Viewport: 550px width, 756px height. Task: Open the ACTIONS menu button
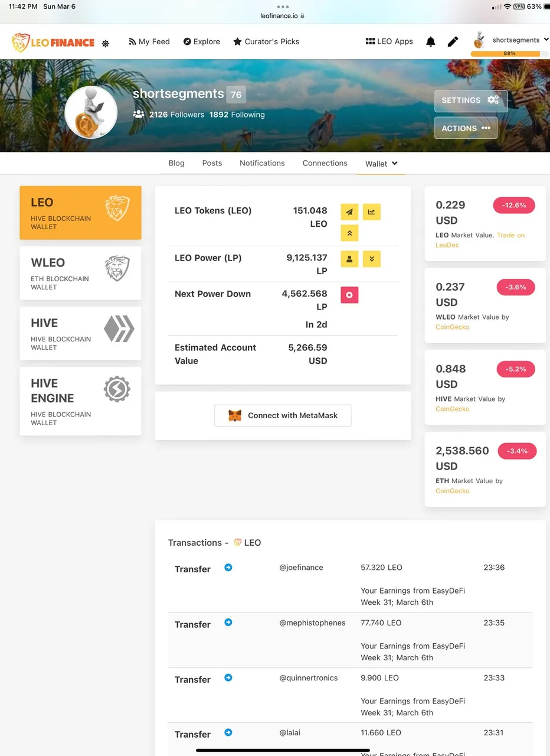coord(466,128)
